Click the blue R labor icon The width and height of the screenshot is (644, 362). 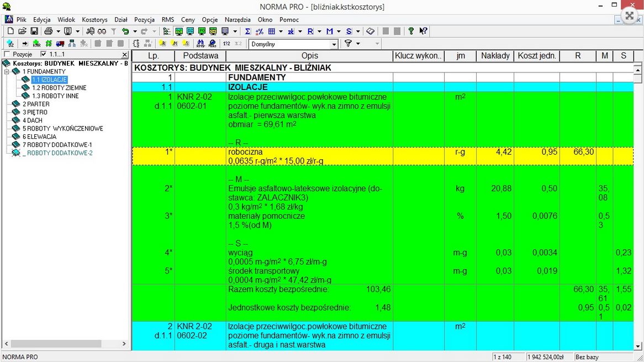(310, 32)
